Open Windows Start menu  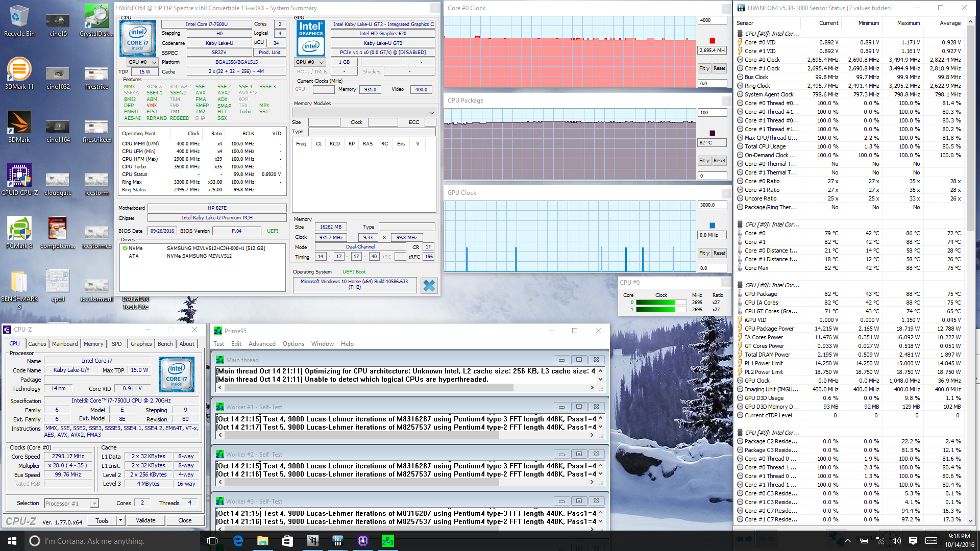pyautogui.click(x=12, y=541)
